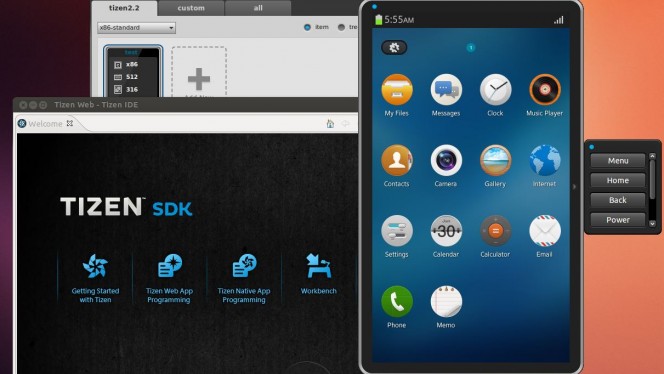
Task: Open the Memo app
Action: [446, 302]
